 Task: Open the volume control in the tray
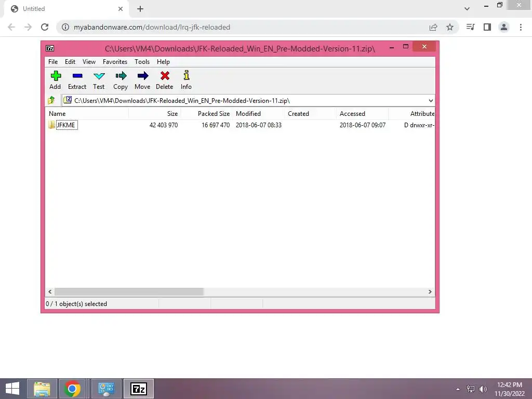pyautogui.click(x=483, y=389)
